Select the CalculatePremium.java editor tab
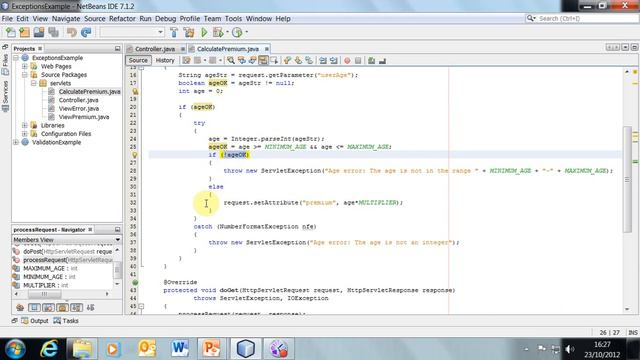The height and width of the screenshot is (360, 640). coord(228,49)
